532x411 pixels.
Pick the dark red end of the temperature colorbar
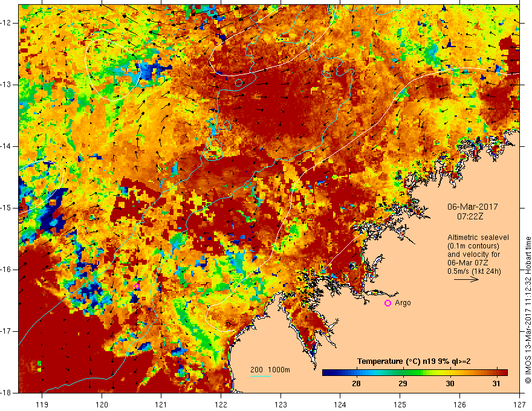[504, 373]
